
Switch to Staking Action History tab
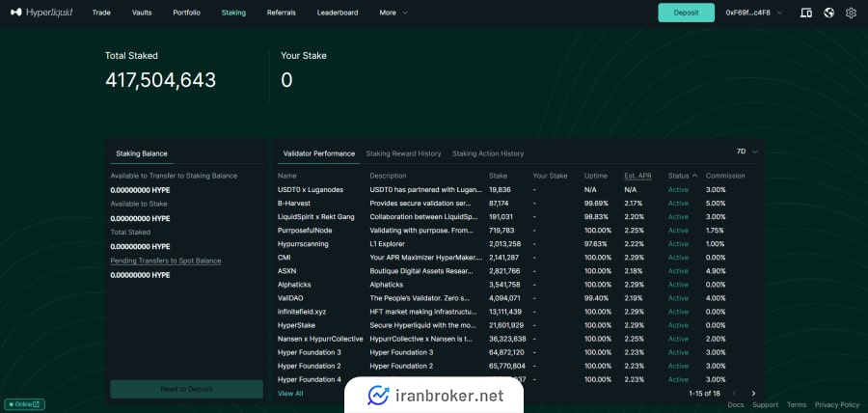488,153
